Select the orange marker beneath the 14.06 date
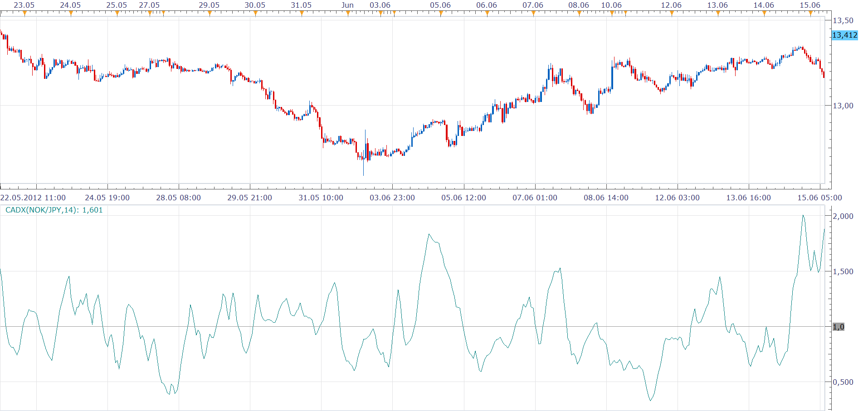The height and width of the screenshot is (411, 868). point(764,13)
